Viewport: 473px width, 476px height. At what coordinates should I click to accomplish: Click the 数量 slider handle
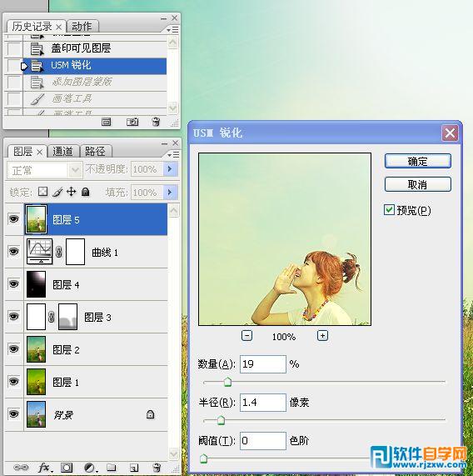[x=227, y=382]
